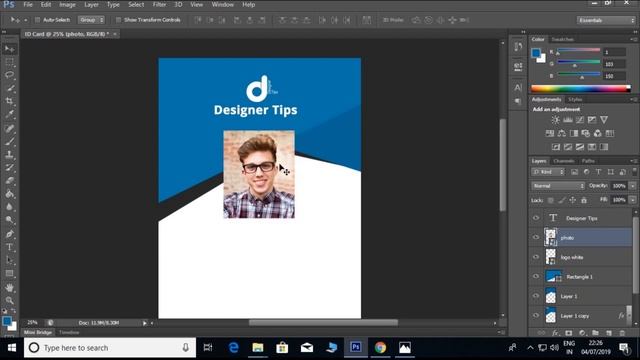Select the Dodge tool
The height and width of the screenshot is (360, 640).
pyautogui.click(x=9, y=220)
